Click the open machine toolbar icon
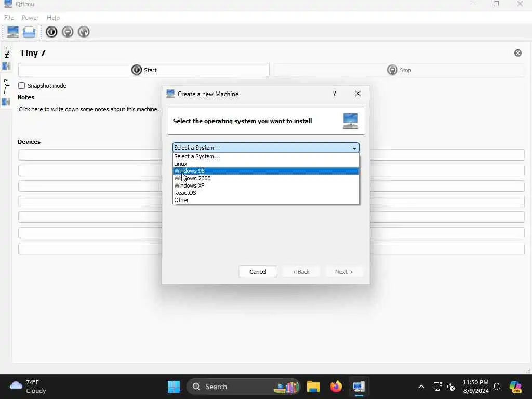Image resolution: width=532 pixels, height=399 pixels. (29, 32)
